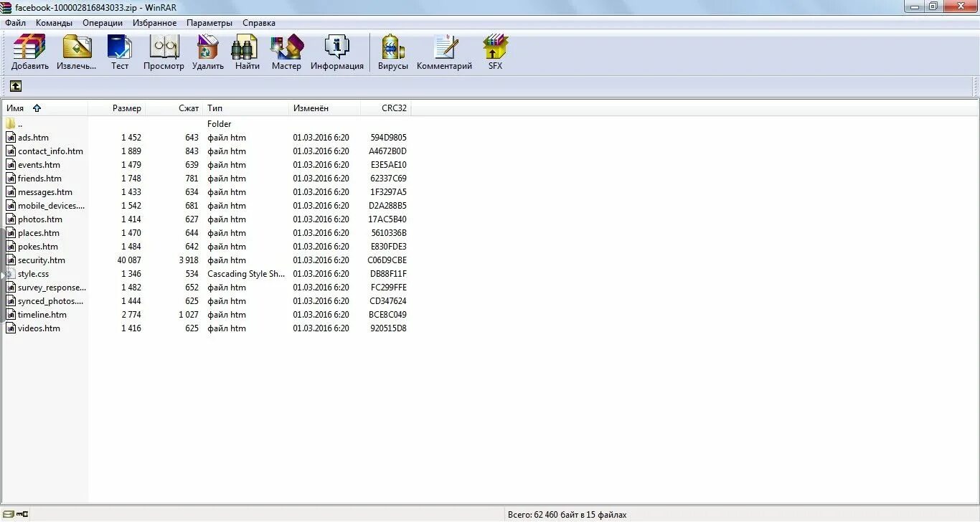This screenshot has width=980, height=522.
Task: Sort by the Изменён column header
Action: [324, 108]
